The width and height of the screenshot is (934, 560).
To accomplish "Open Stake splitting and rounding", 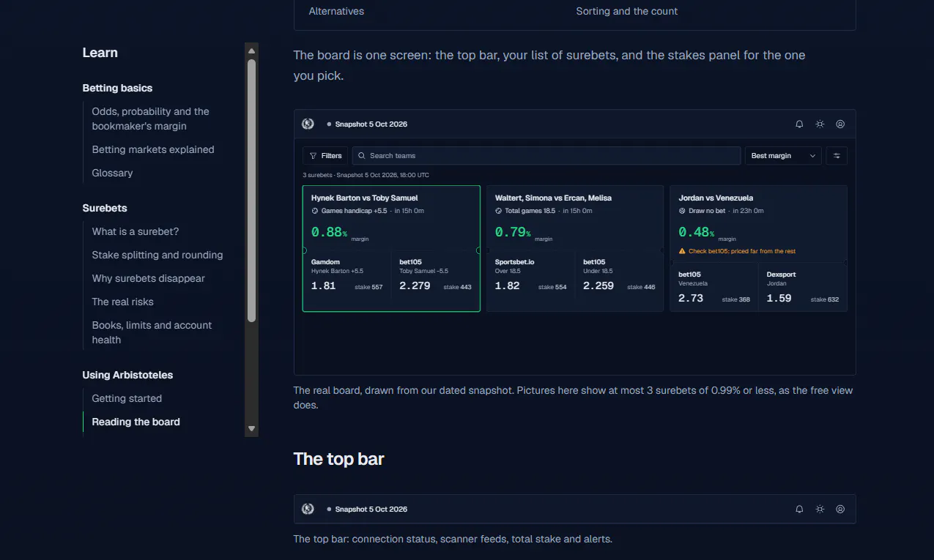I will coord(157,255).
